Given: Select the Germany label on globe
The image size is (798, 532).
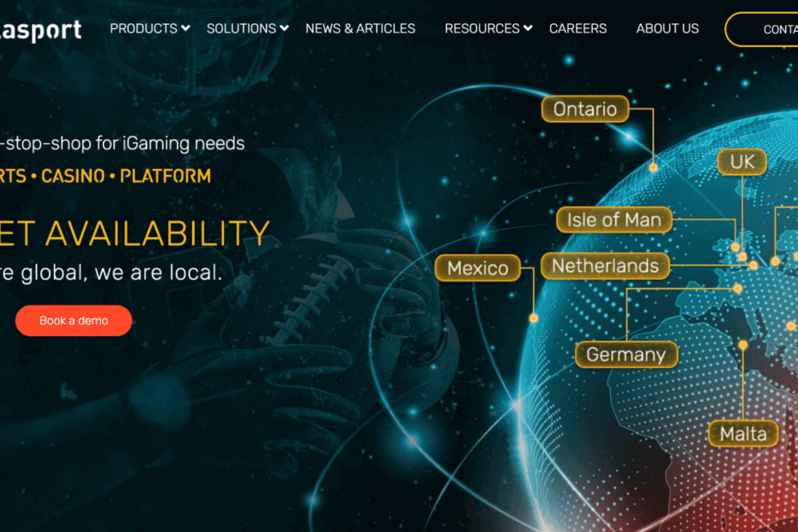Looking at the screenshot, I should (626, 354).
